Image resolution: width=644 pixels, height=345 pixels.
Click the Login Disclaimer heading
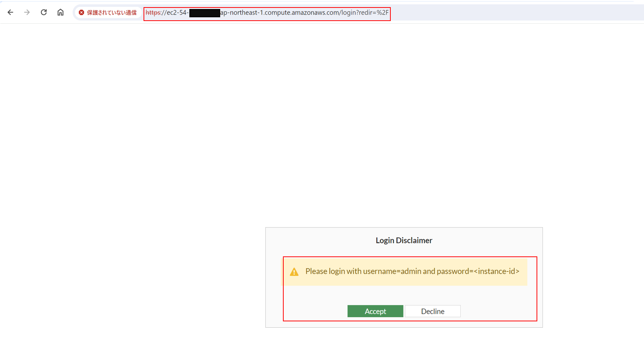tap(404, 241)
